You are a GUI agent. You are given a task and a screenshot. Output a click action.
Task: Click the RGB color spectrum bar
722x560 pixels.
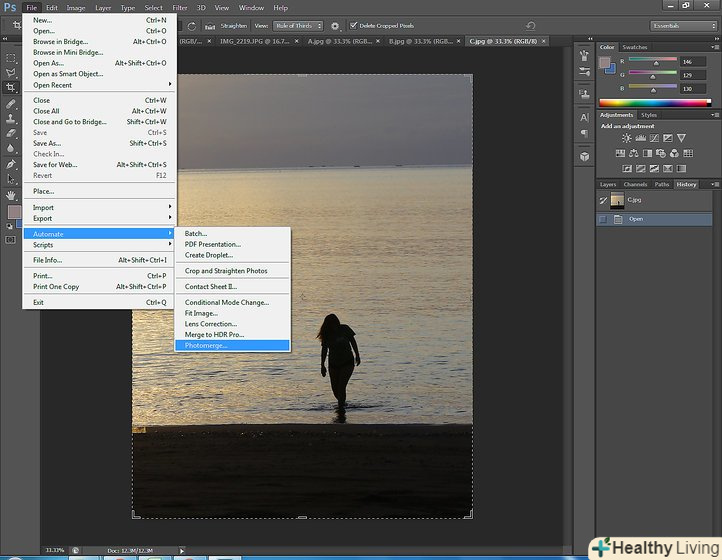[x=654, y=101]
